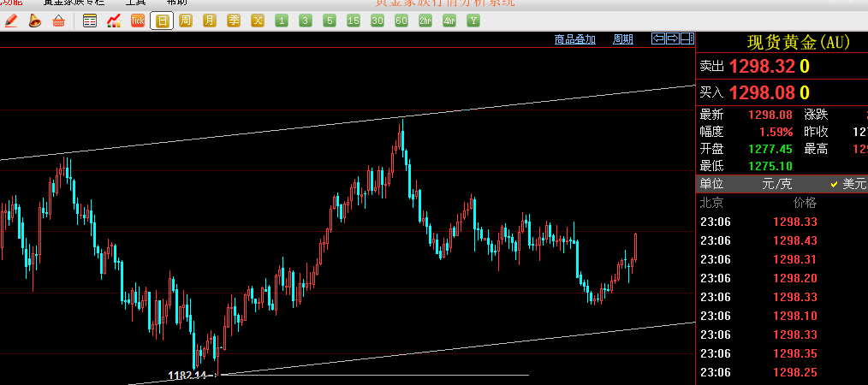Click the 最新 value 1298.08

tap(770, 115)
